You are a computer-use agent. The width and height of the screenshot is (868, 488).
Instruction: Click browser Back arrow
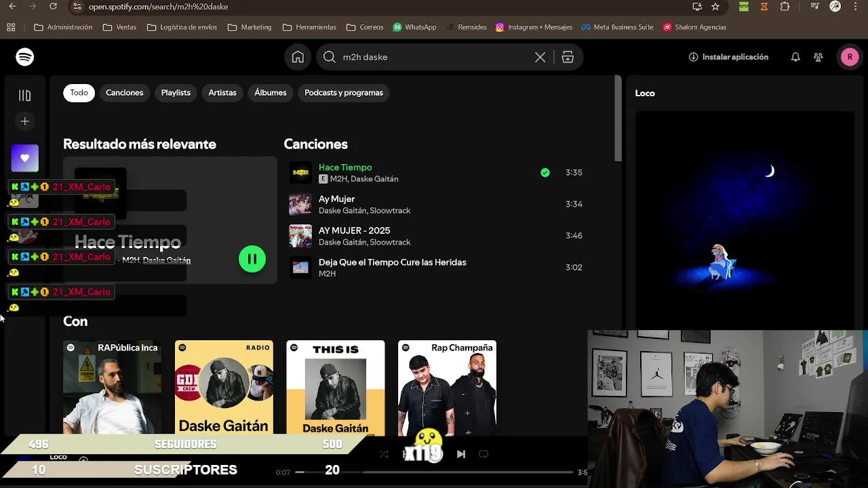coord(12,6)
